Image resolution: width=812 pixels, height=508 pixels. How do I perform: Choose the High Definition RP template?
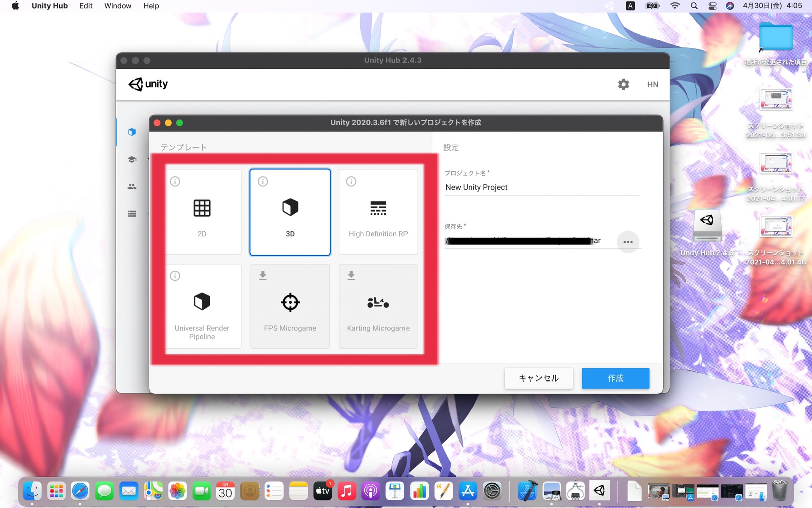(378, 212)
